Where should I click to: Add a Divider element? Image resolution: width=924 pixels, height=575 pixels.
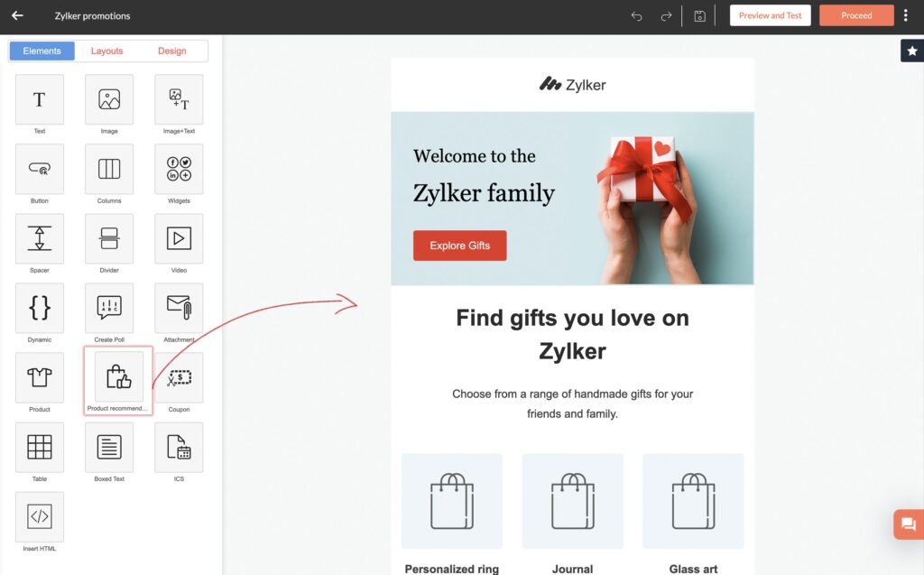tap(109, 238)
